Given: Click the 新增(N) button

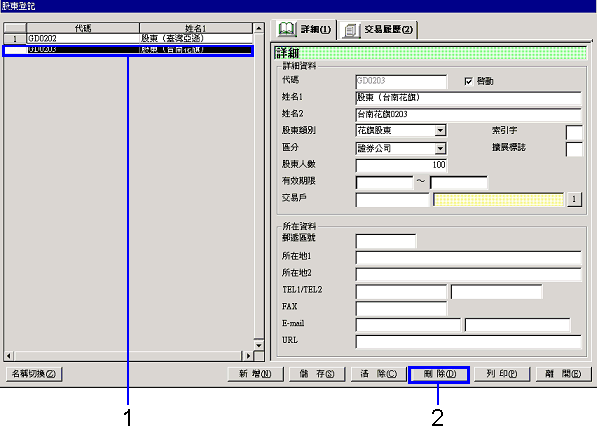Looking at the screenshot, I should coord(255,374).
